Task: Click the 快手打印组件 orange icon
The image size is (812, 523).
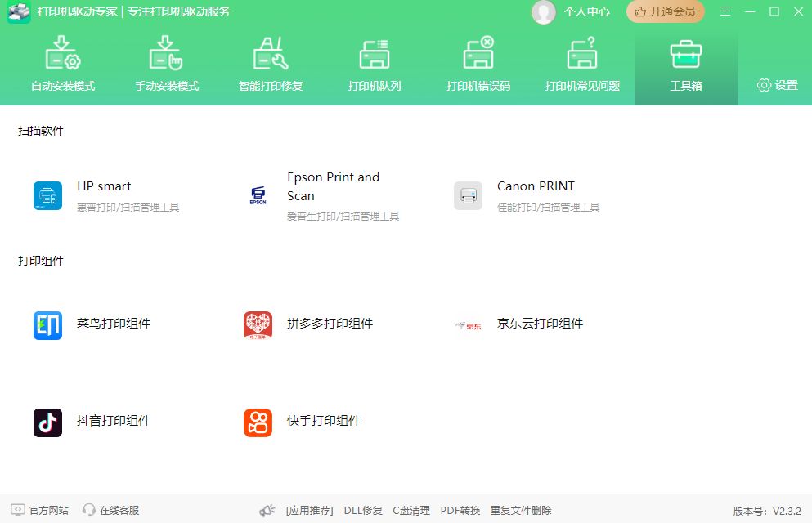Action: 258,422
